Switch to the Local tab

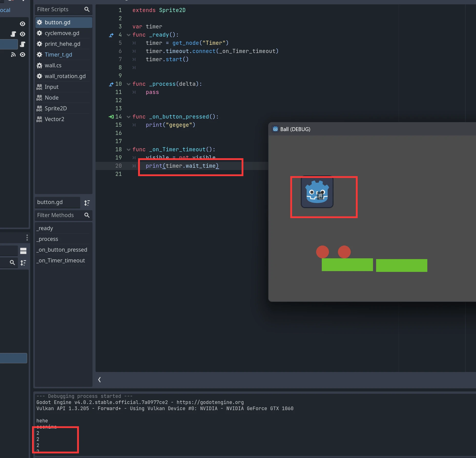[5, 10]
